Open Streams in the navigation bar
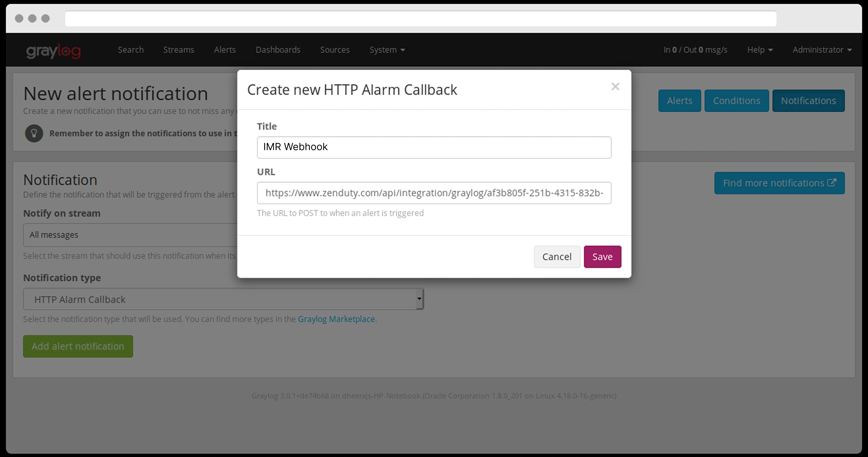The image size is (868, 457). click(x=179, y=50)
